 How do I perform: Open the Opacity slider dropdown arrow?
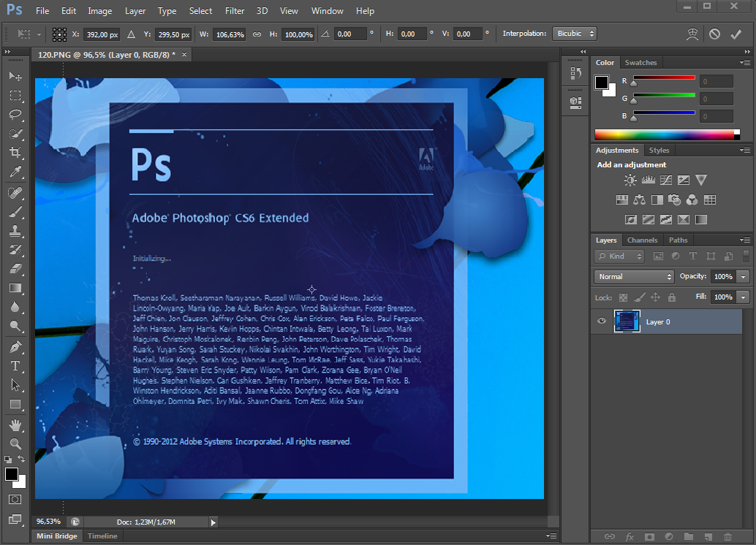click(x=744, y=277)
